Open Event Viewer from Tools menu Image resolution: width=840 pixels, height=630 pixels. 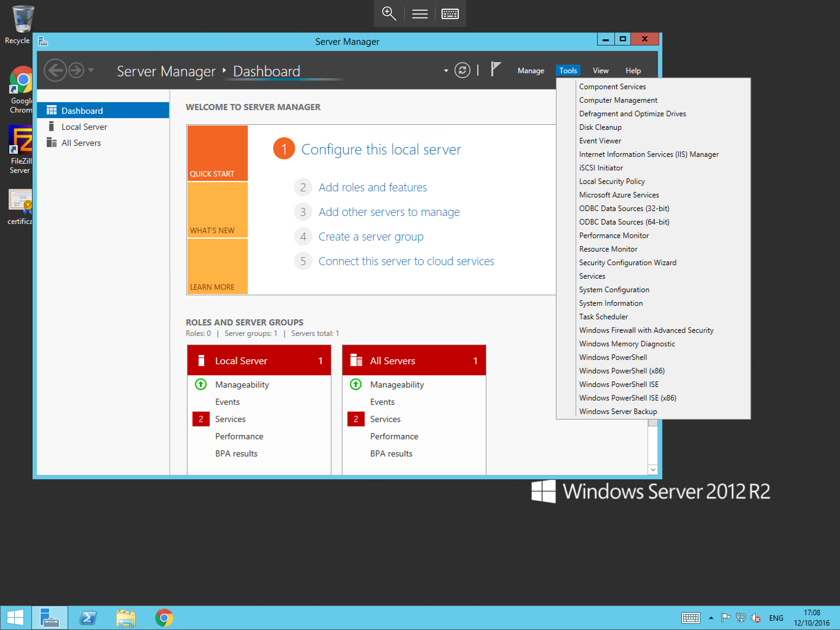coord(653,141)
